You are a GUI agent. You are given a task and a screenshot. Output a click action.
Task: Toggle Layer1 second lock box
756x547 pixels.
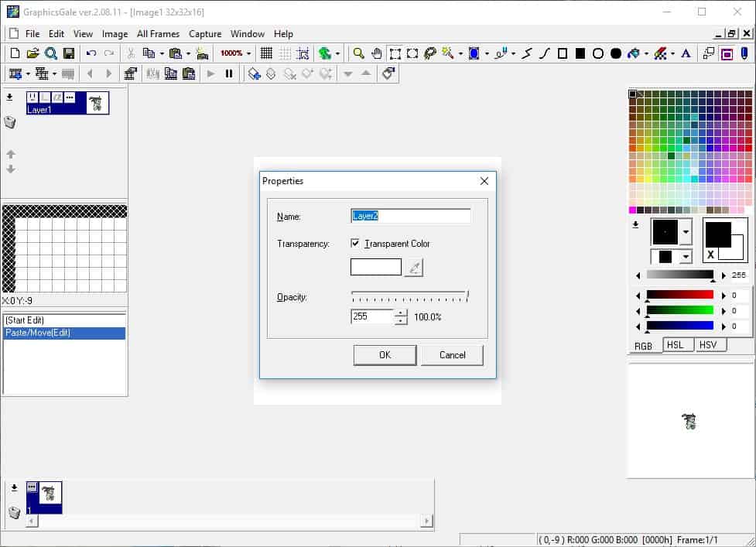(45, 97)
